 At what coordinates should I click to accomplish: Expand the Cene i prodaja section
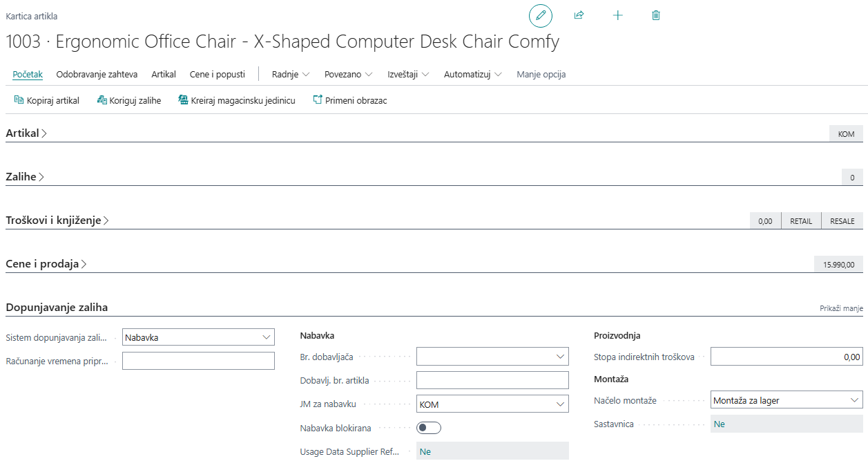46,264
